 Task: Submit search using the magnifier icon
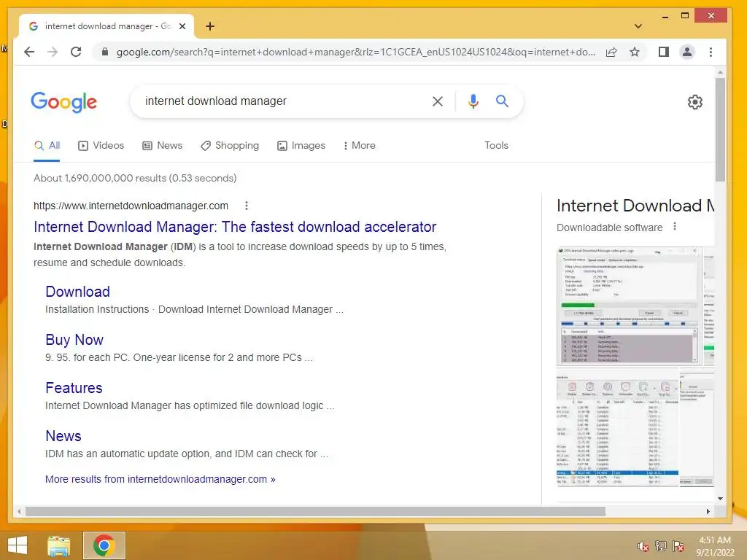click(x=502, y=101)
